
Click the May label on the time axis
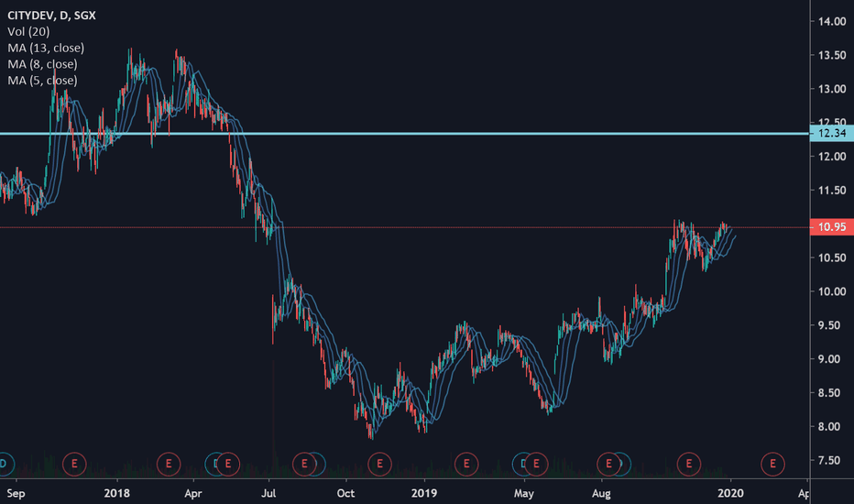[x=524, y=494]
